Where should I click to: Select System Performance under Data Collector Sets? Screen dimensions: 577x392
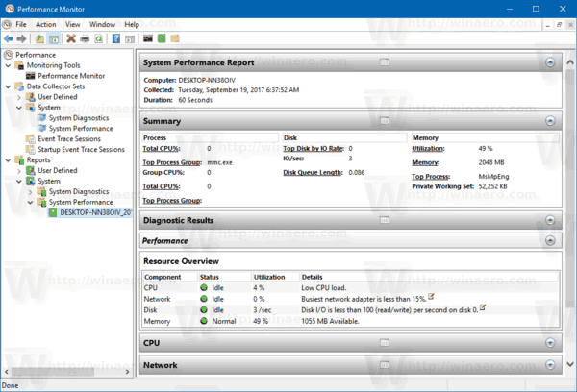click(x=81, y=129)
